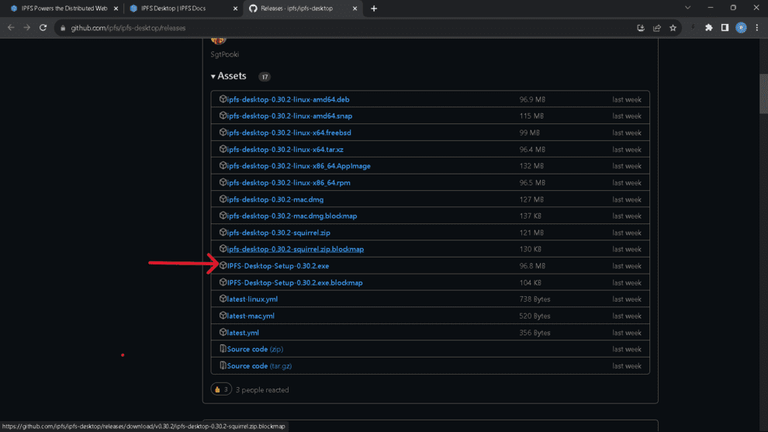Open ipfs-desktop-0.30.2-squirrel.zip.blockmap link
This screenshot has width=768, height=432.
click(295, 249)
